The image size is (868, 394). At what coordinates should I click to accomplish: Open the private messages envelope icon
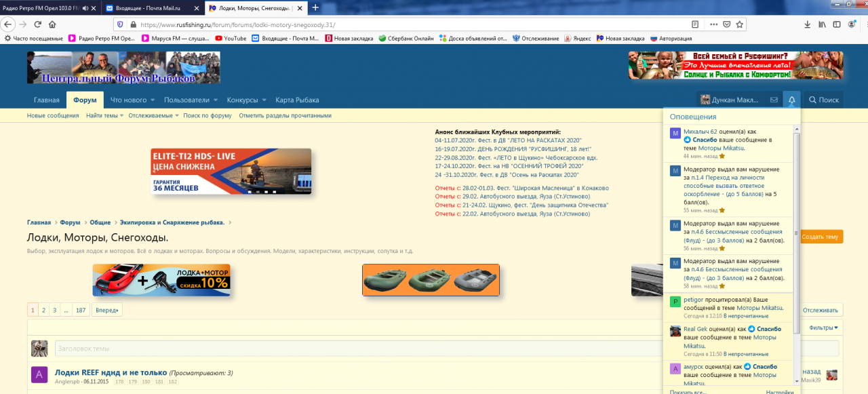774,100
